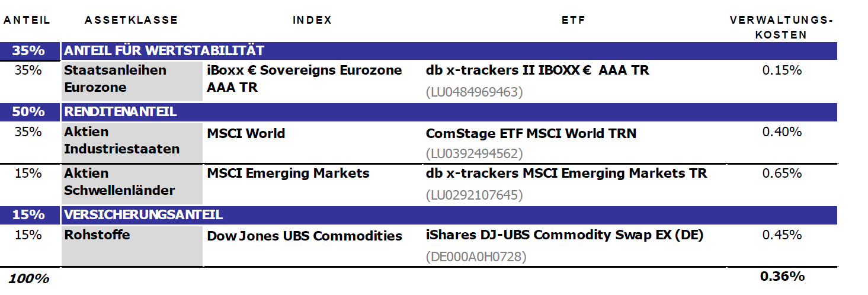The height and width of the screenshot is (295, 868).
Task: Click the MSCI World index cell
Action: tap(246, 134)
